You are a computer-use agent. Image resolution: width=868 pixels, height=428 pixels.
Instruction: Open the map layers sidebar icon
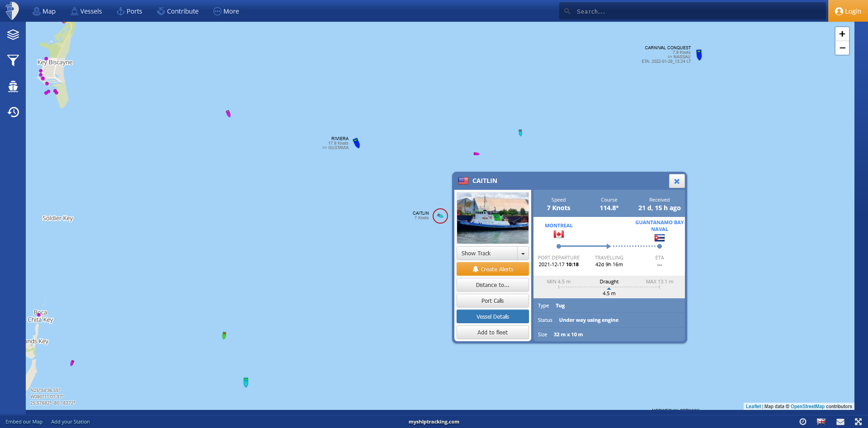(13, 34)
